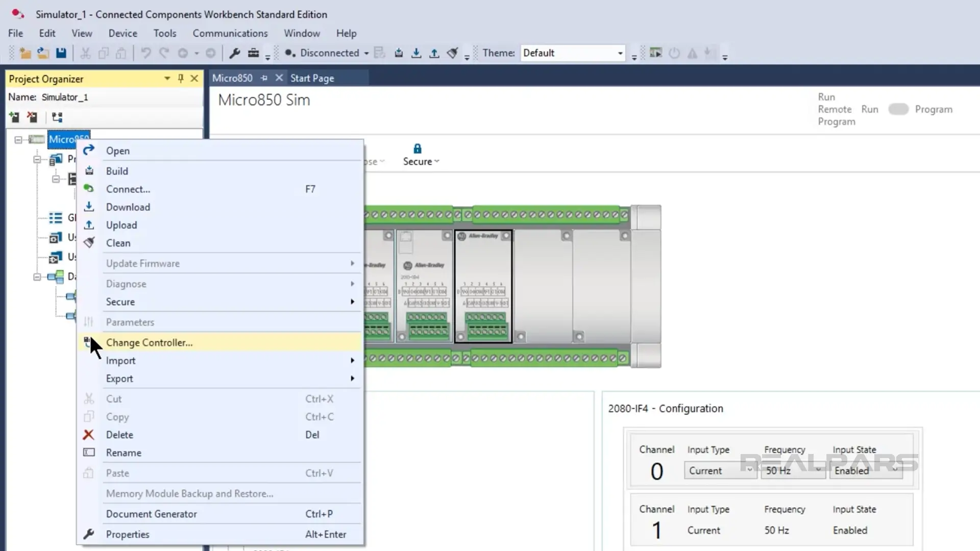Toggle the Run/Program mode switch
980x551 pixels.
(898, 109)
